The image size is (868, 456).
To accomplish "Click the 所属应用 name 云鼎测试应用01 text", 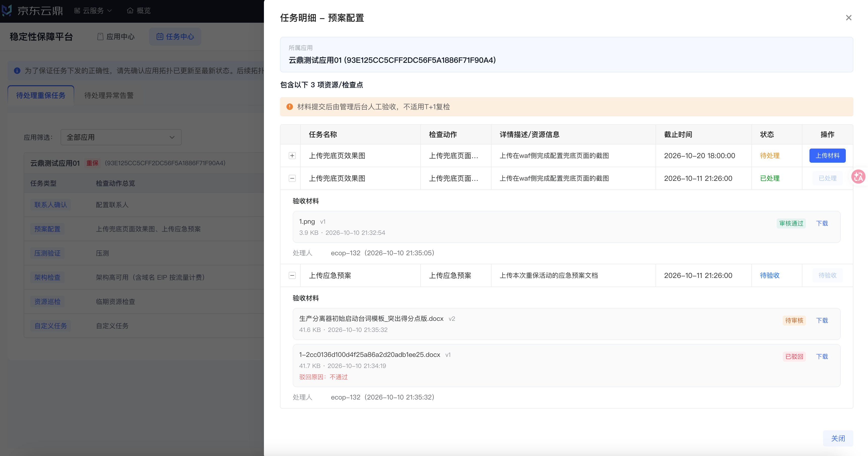I will (392, 60).
